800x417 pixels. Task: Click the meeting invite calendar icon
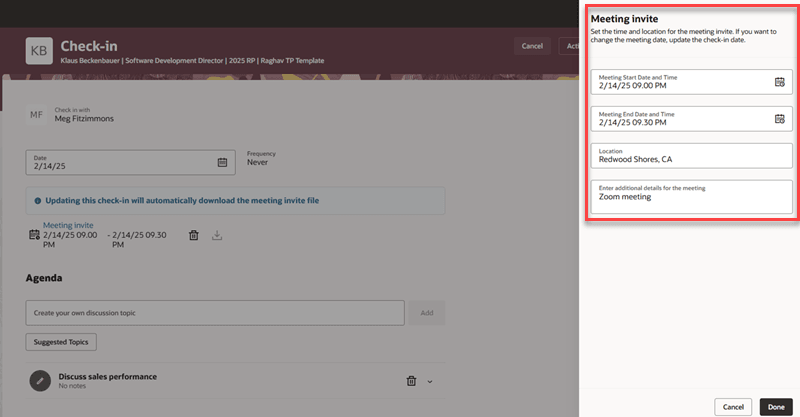tap(34, 235)
